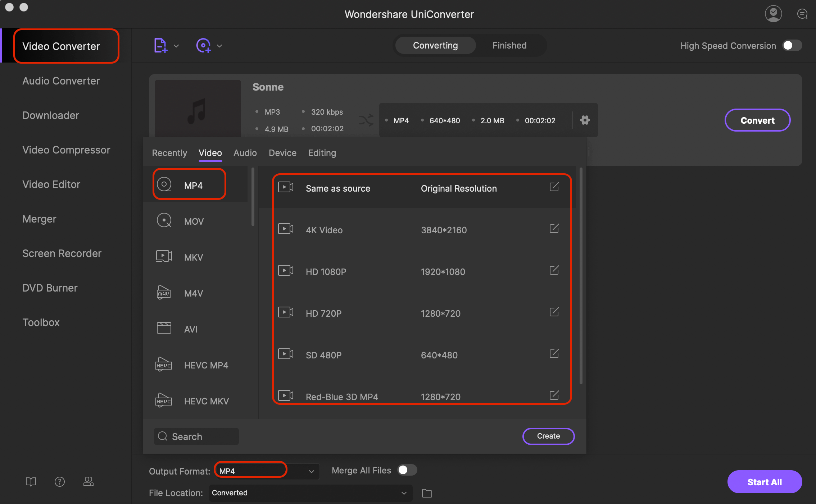Switch to the Device tab

(281, 153)
